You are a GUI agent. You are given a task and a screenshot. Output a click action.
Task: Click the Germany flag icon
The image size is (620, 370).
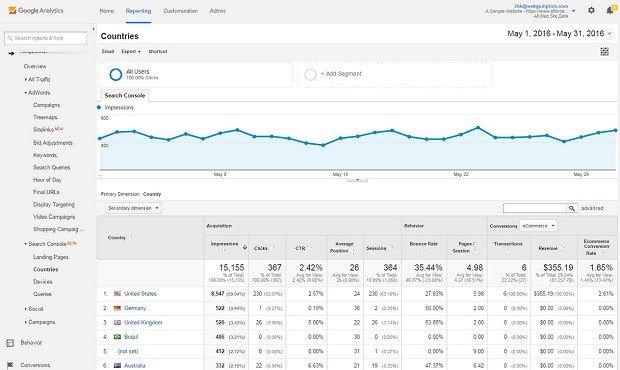[x=117, y=308]
